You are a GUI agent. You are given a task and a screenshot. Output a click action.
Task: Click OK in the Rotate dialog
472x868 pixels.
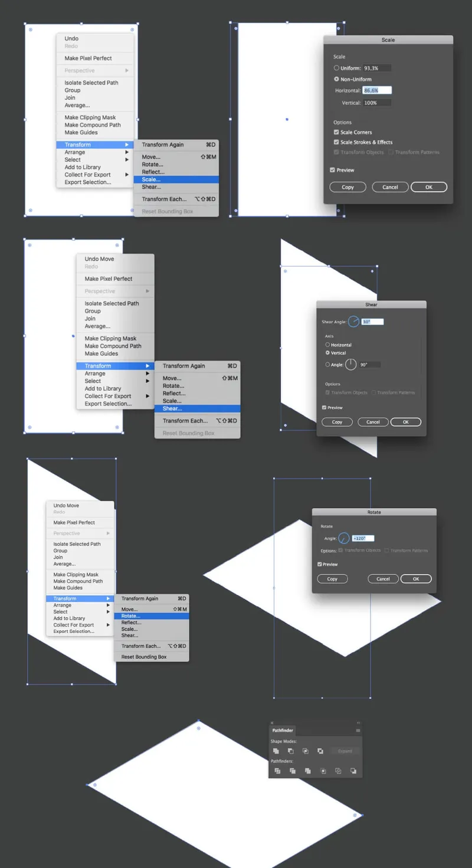pos(416,579)
